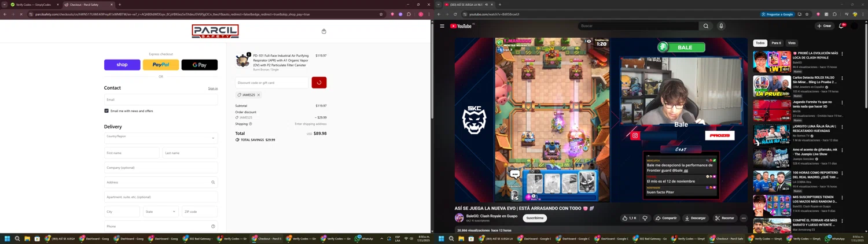Viewport: 868px width, 244px height.
Task: Click the shipping info question icon
Action: (x=251, y=124)
